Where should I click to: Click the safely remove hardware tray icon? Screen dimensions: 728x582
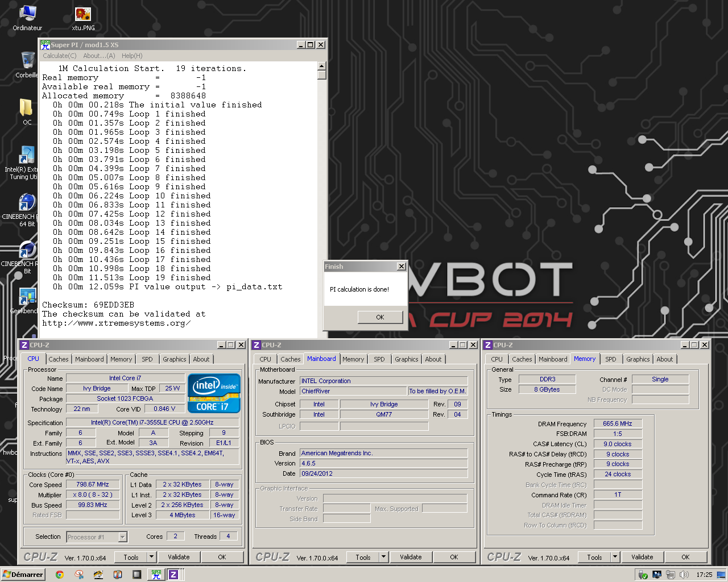pyautogui.click(x=643, y=575)
